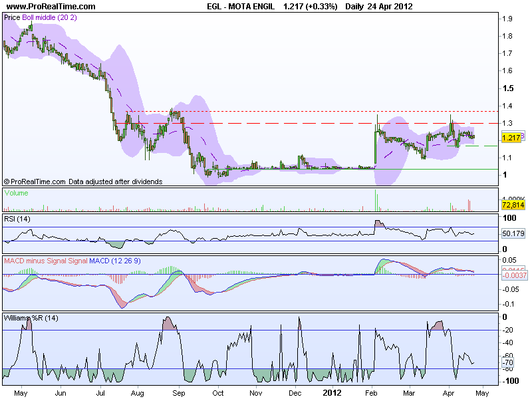Click the -40 label on the Williams axis

coord(508,343)
